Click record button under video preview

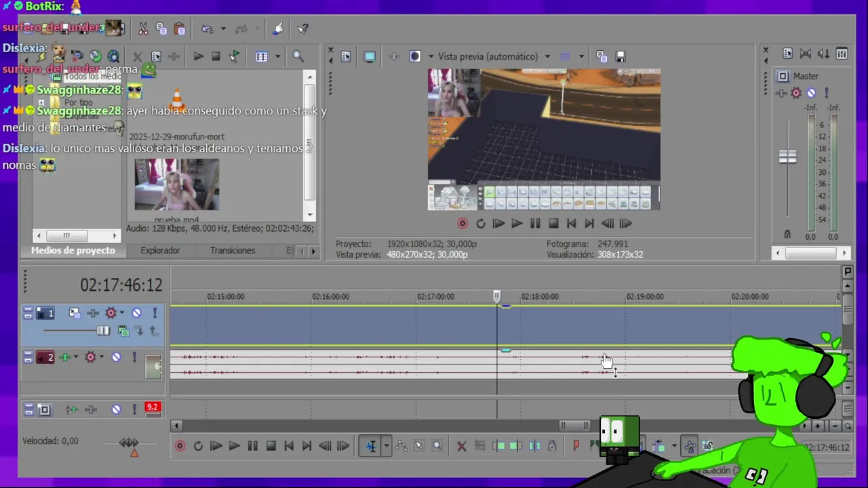coord(462,223)
